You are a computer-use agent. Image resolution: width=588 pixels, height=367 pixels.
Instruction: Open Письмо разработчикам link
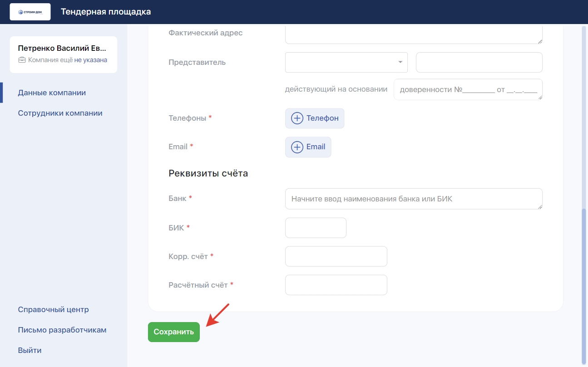[x=62, y=330]
